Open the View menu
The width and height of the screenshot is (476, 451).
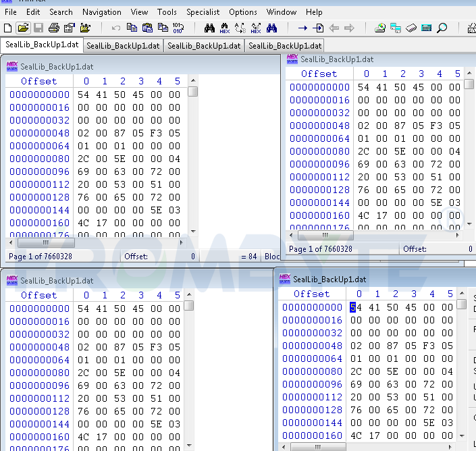point(139,12)
